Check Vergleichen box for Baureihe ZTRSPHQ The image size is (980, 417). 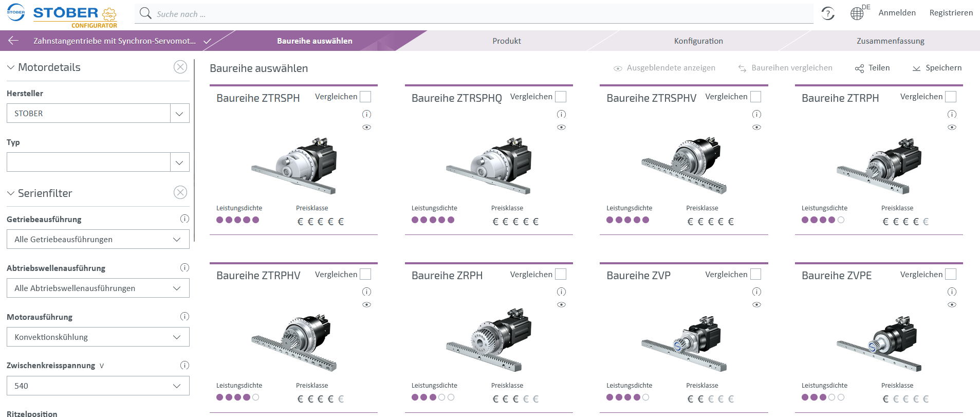tap(561, 97)
